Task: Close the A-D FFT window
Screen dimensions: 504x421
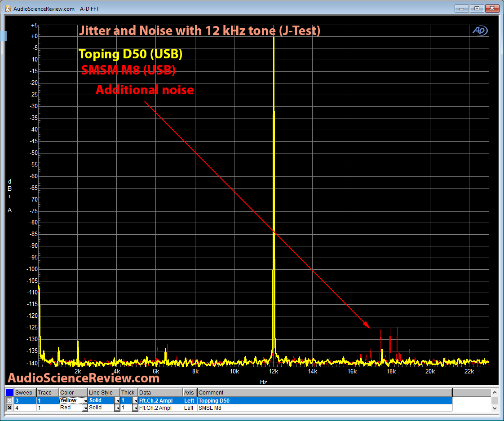Action: [492, 9]
